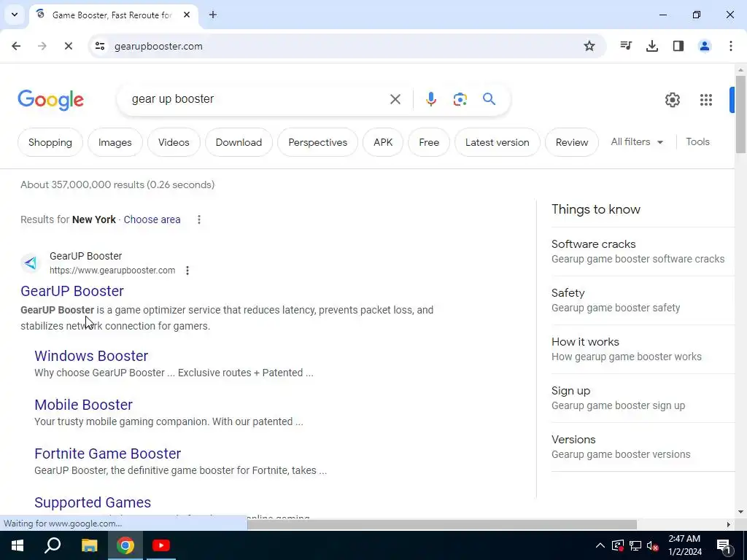Viewport: 747px width, 560px height.
Task: Click the vertical page scrollbar
Action: pyautogui.click(x=740, y=114)
